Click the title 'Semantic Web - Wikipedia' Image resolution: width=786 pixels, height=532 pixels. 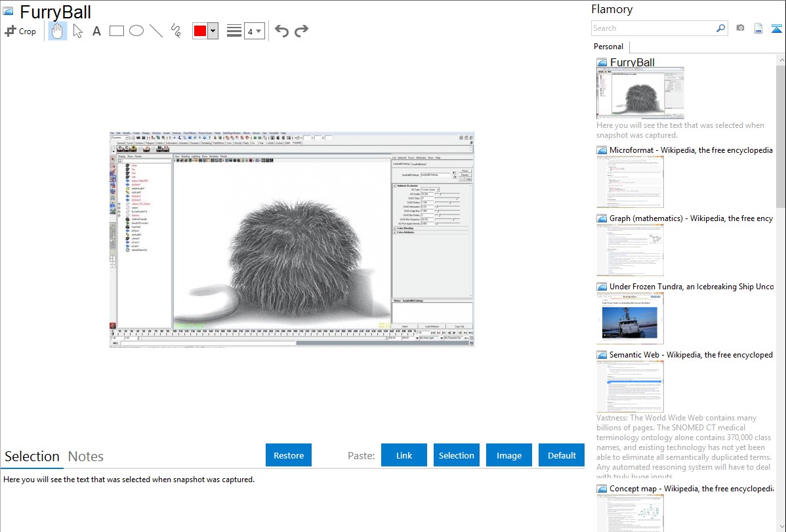[x=691, y=355]
